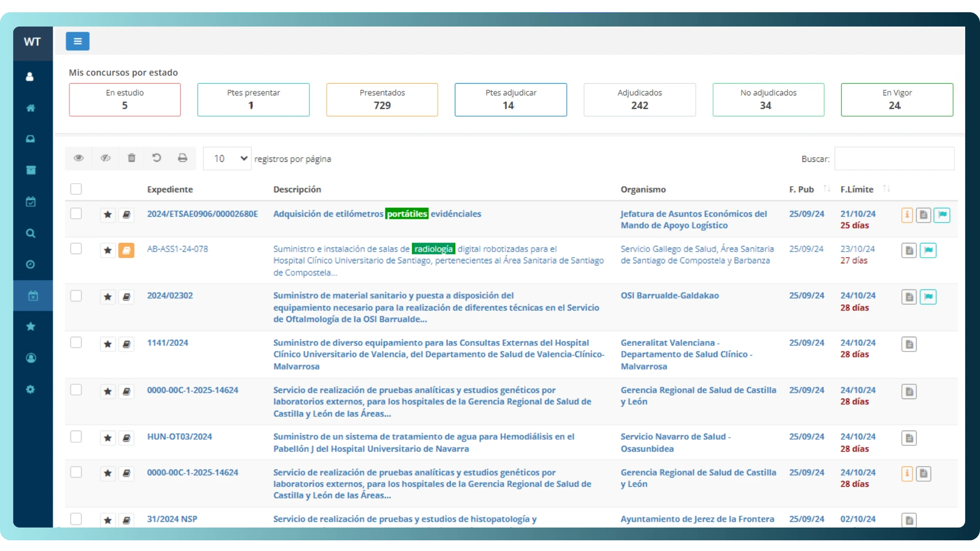Viewport: 980px width, 551px height.
Task: Star the 2024/ETSAE0906/00002680E row
Action: click(108, 215)
